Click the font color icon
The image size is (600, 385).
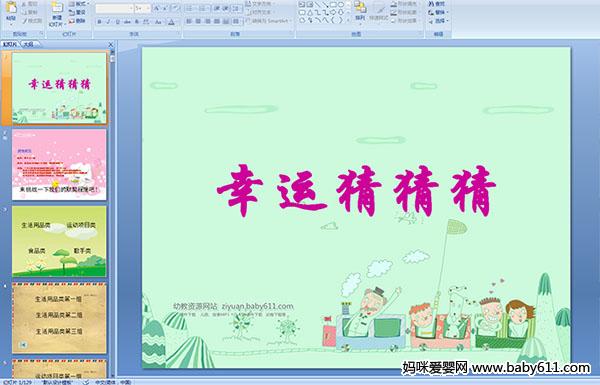click(x=171, y=22)
